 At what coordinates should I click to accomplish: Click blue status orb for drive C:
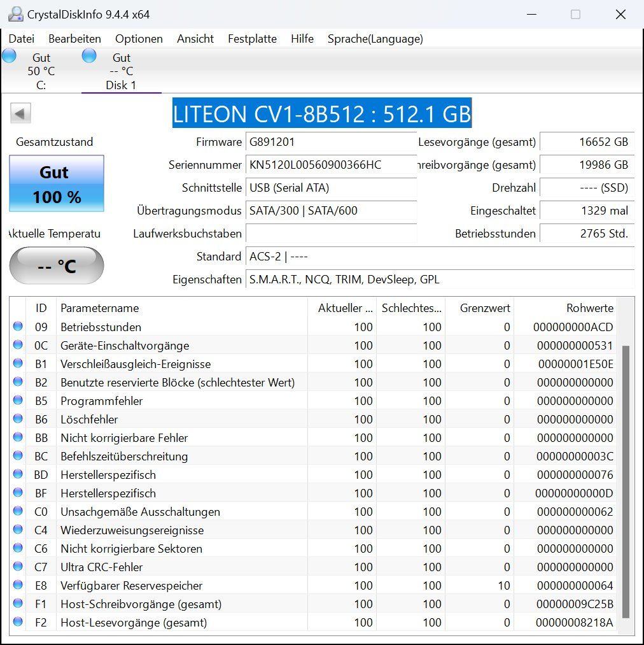pyautogui.click(x=9, y=55)
